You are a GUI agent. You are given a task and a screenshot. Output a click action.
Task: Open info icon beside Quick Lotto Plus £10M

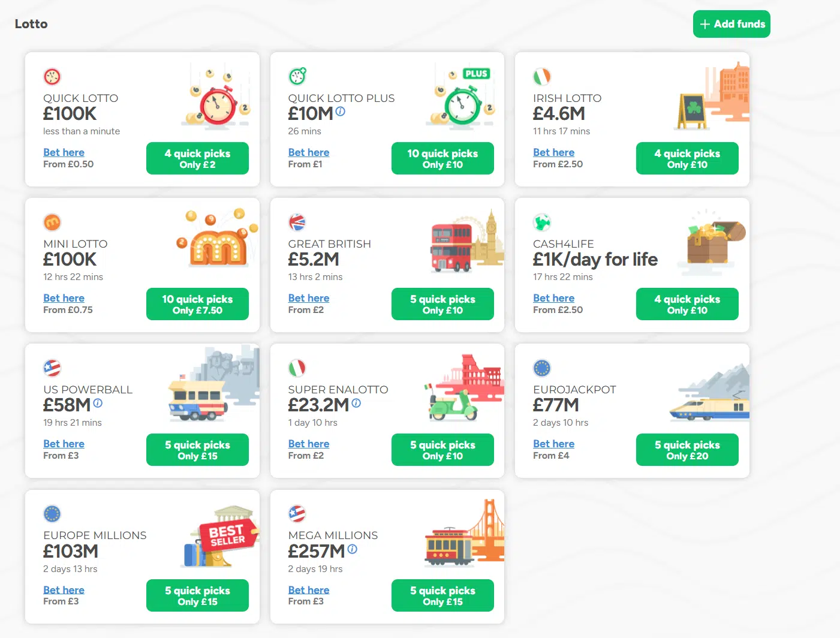click(x=340, y=112)
